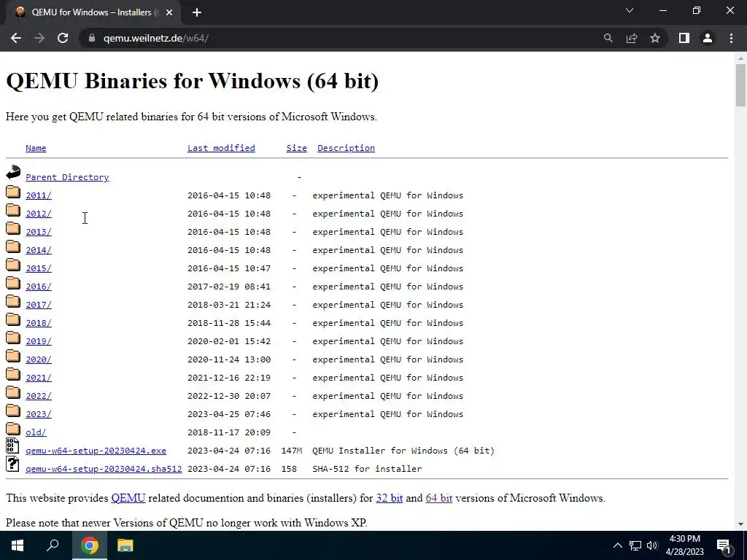This screenshot has width=747, height=560.
Task: Click folder icon next to 2017/
Action: pos(13,302)
